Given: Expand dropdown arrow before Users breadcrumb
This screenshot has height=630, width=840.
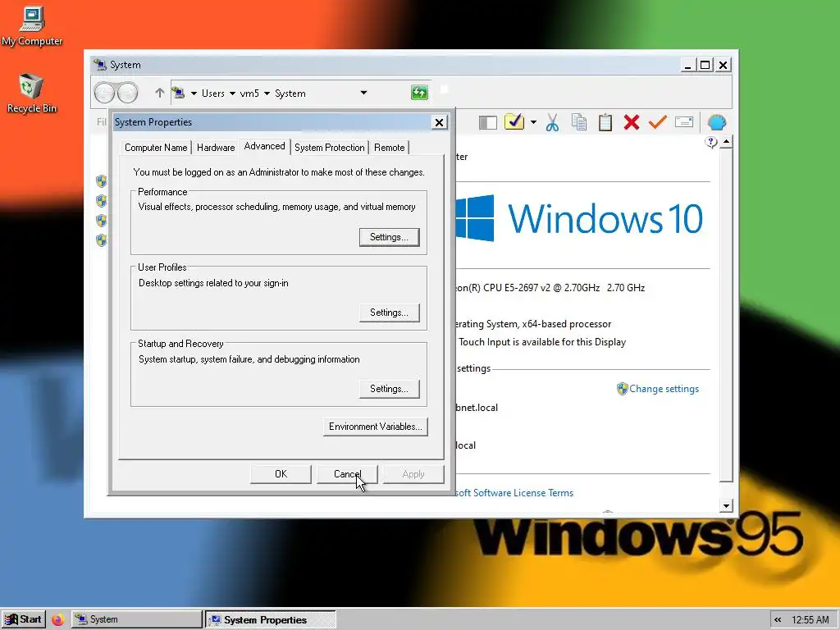Looking at the screenshot, I should pyautogui.click(x=194, y=94).
